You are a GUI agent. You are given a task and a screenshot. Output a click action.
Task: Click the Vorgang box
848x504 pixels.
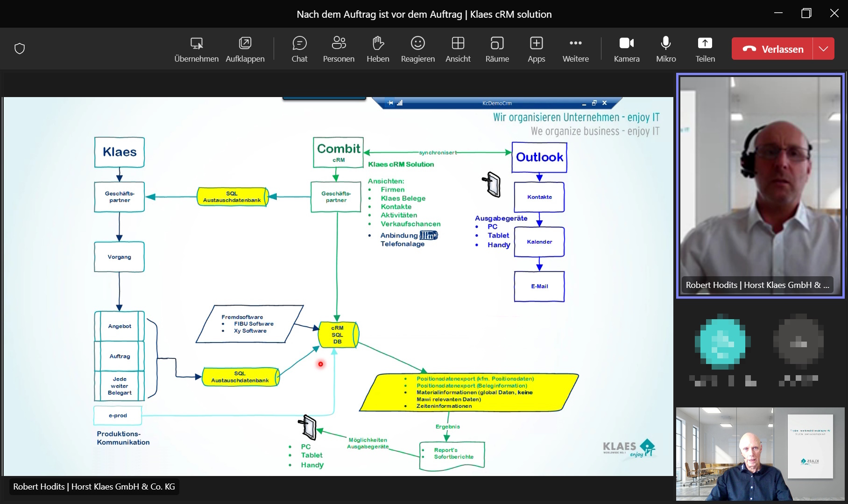point(119,257)
